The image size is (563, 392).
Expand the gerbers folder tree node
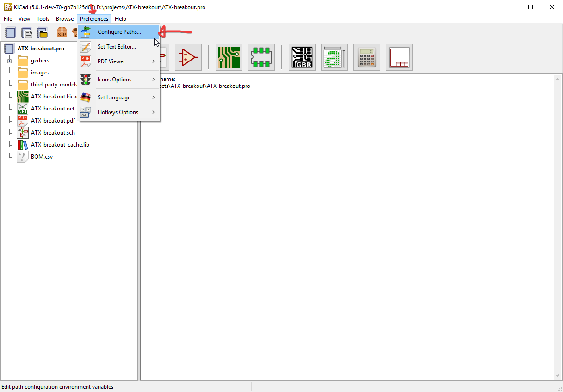click(9, 61)
